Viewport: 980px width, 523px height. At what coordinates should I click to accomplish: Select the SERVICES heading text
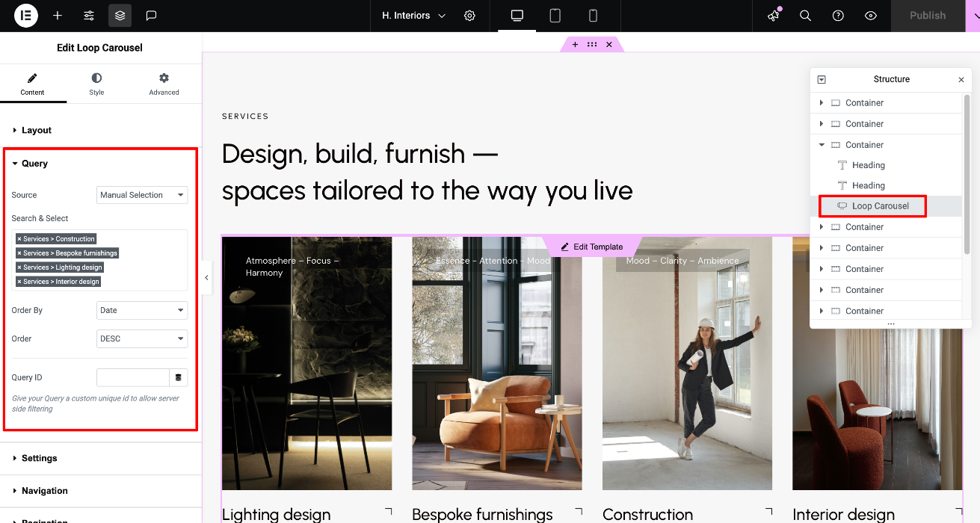(x=245, y=117)
